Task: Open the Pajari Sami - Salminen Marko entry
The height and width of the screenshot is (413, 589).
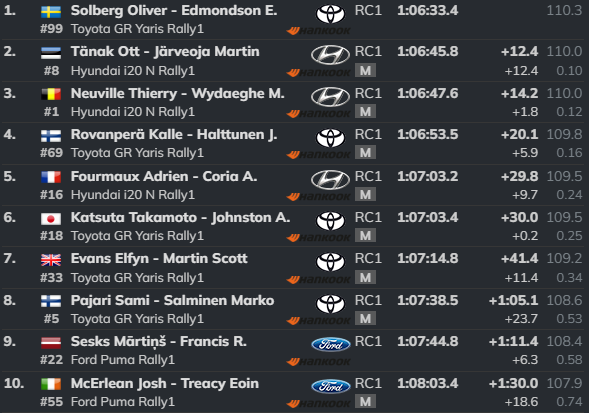Action: (x=172, y=300)
